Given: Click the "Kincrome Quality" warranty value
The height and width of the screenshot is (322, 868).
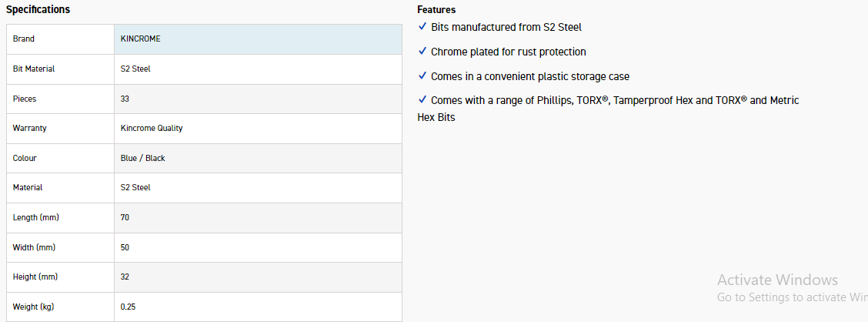Looking at the screenshot, I should [x=152, y=129].
